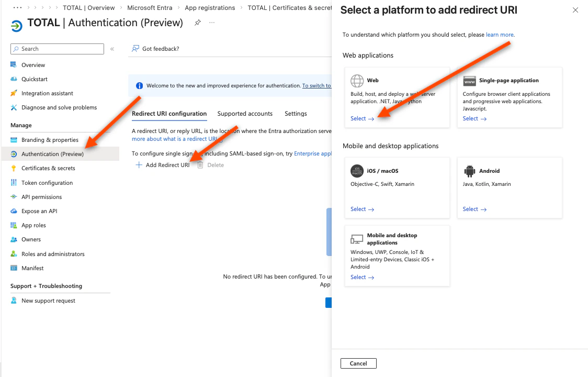The width and height of the screenshot is (588, 377).
Task: Choose Select under Mobile and desktop applications
Action: pos(362,277)
